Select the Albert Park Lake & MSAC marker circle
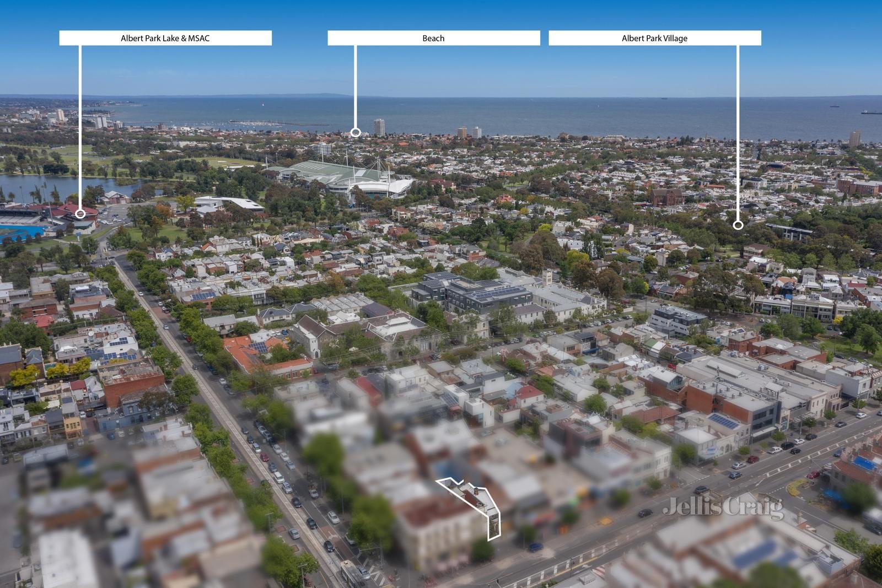Screen dimensions: 882x588 [x=80, y=213]
